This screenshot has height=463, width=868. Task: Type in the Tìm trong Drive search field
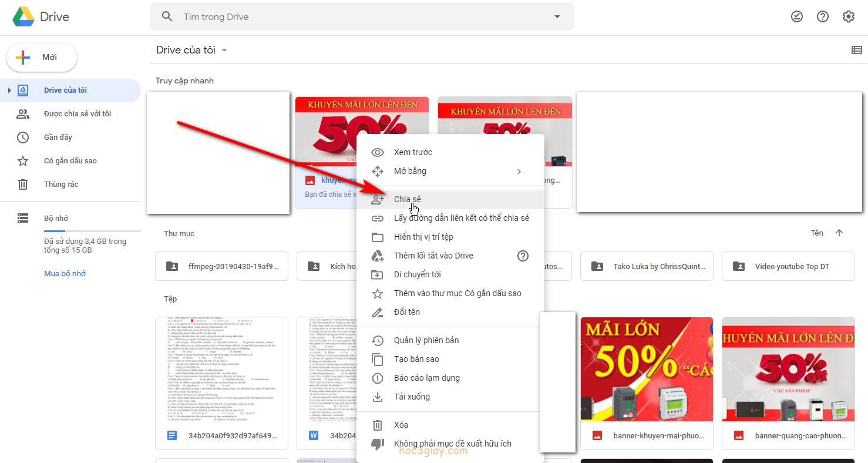[x=362, y=16]
